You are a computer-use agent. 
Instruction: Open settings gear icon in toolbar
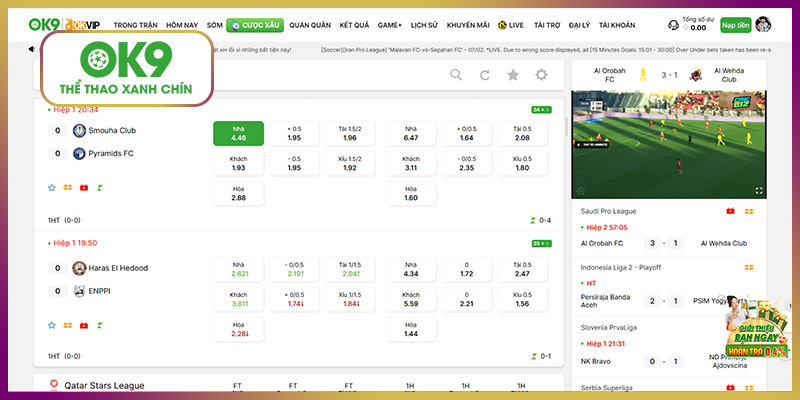click(x=541, y=75)
